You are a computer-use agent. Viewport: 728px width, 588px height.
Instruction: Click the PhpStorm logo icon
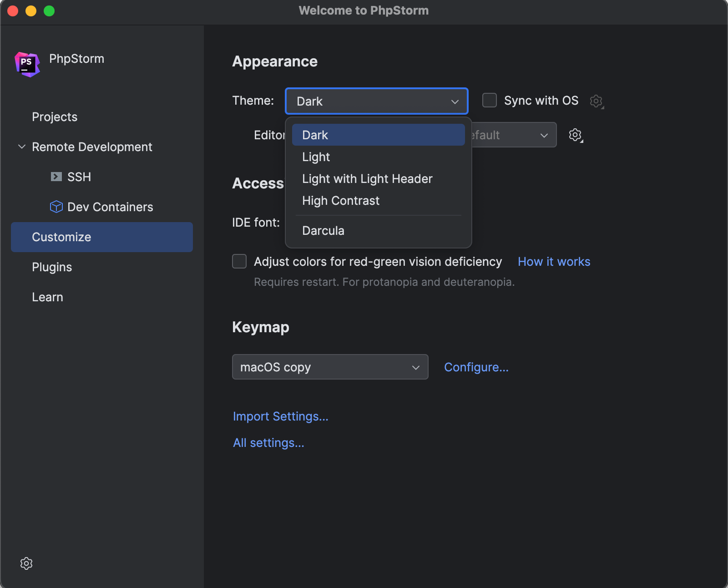click(x=26, y=64)
